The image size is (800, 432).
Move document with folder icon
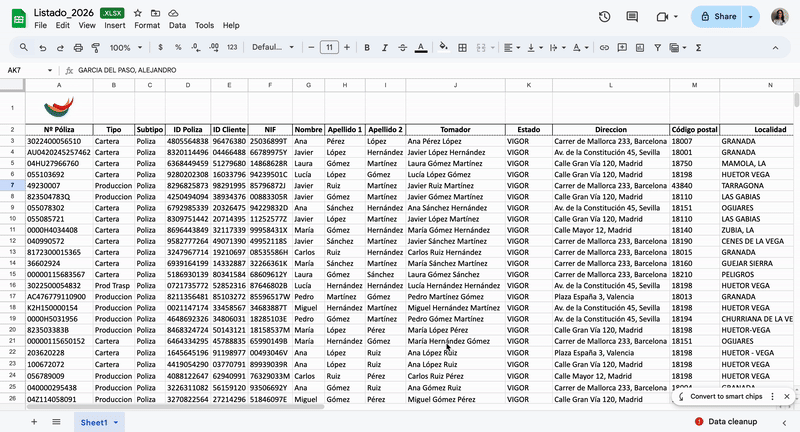point(156,13)
